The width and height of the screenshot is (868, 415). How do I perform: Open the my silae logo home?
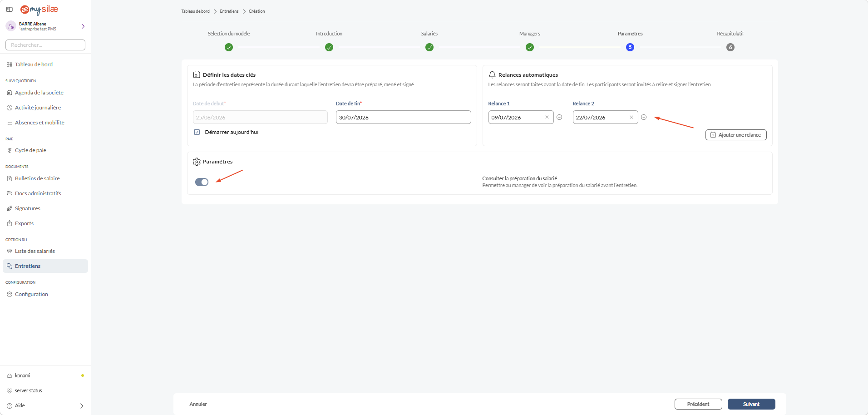click(39, 10)
